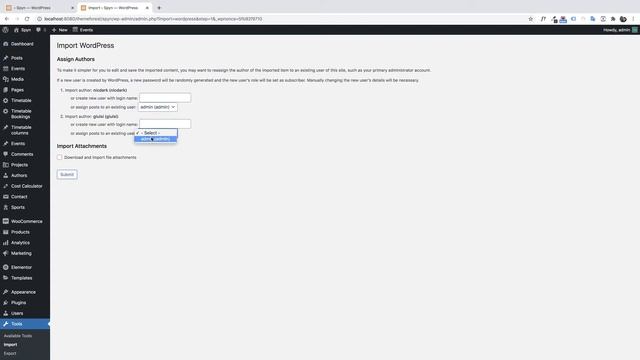Open Available Tools submenu link
This screenshot has width=640, height=360.
18,336
